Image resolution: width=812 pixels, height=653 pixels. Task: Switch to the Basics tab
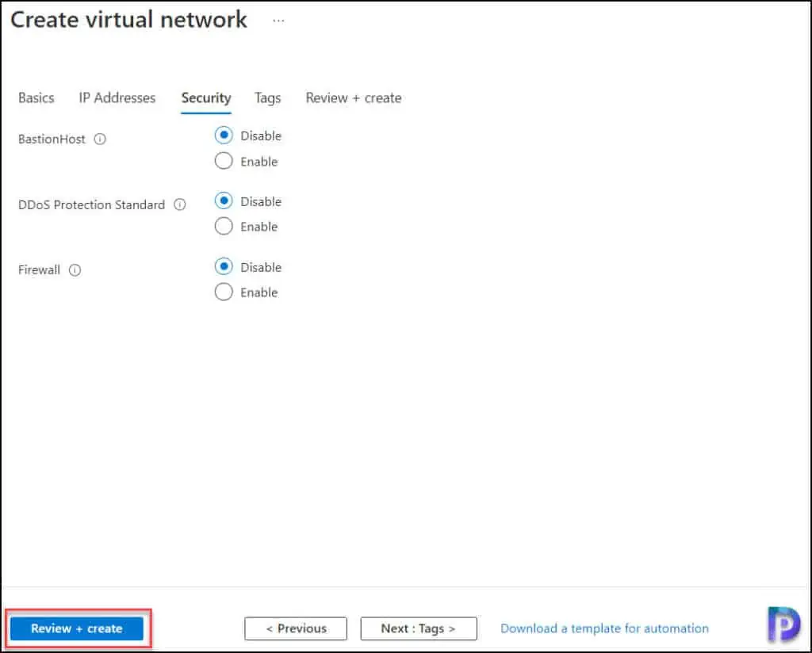pos(36,97)
